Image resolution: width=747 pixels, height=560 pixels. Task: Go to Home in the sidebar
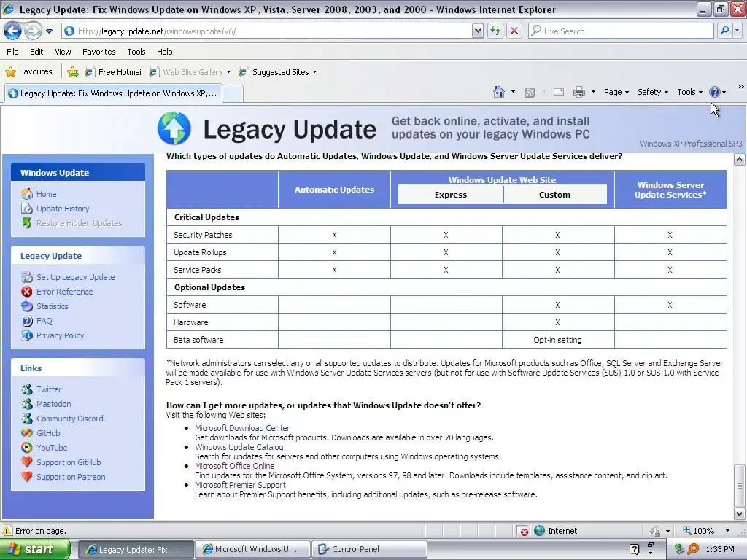click(46, 194)
